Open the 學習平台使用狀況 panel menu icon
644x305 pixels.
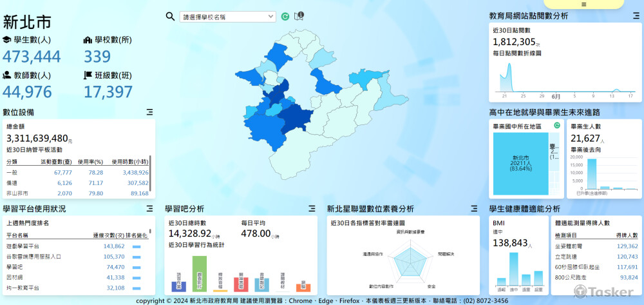[x=150, y=209]
